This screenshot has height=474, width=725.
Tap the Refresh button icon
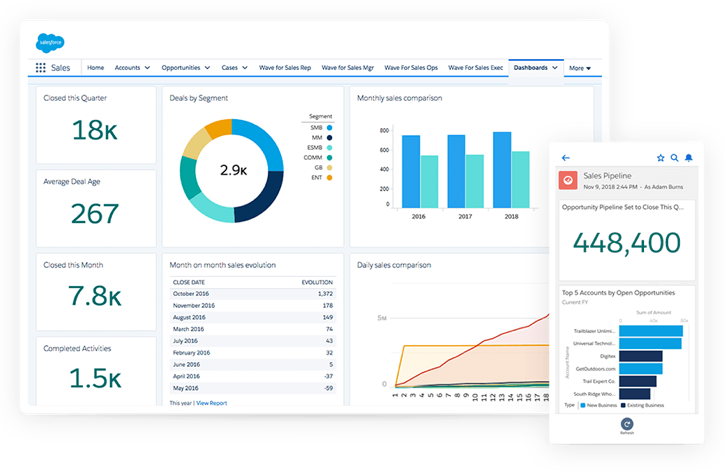tap(627, 423)
